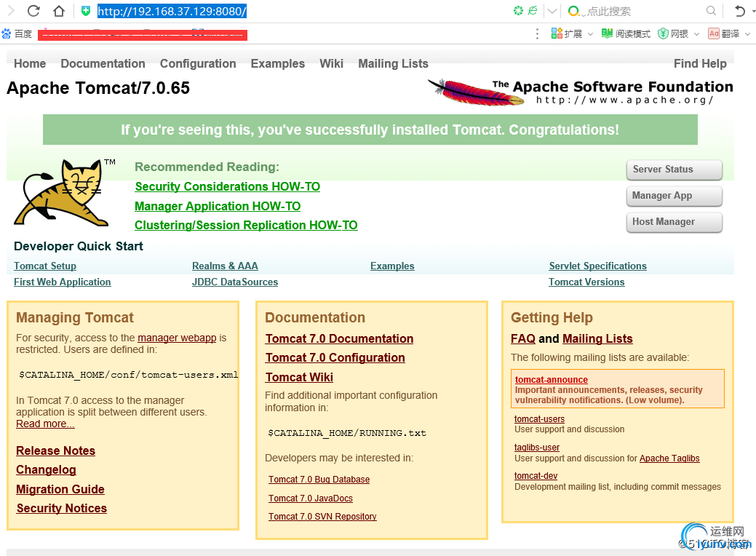The height and width of the screenshot is (556, 756).
Task: Click the 360 search engine logo
Action: 574,11
